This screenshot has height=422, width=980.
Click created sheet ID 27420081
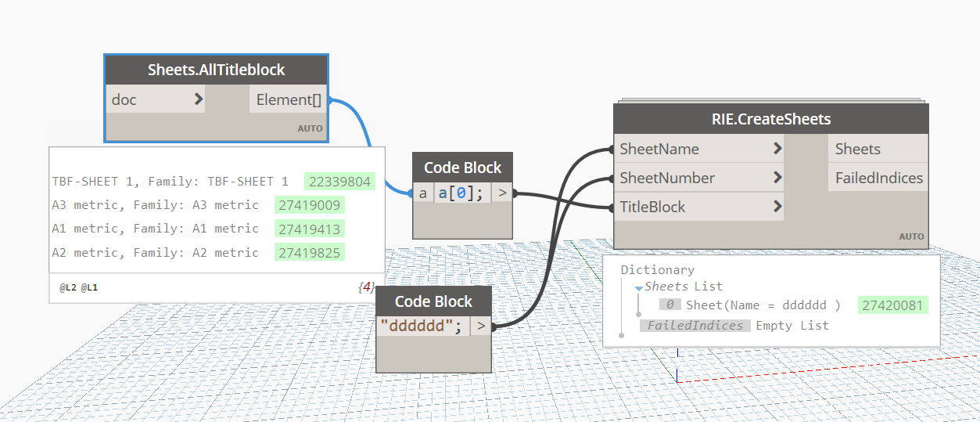[x=892, y=305]
